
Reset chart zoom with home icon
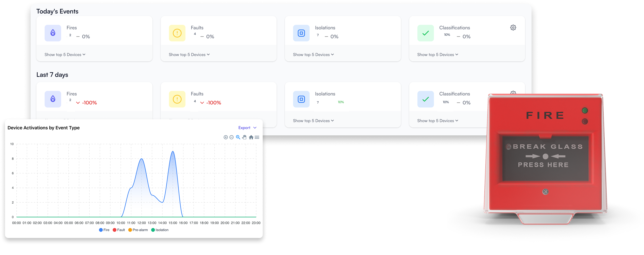click(x=251, y=137)
